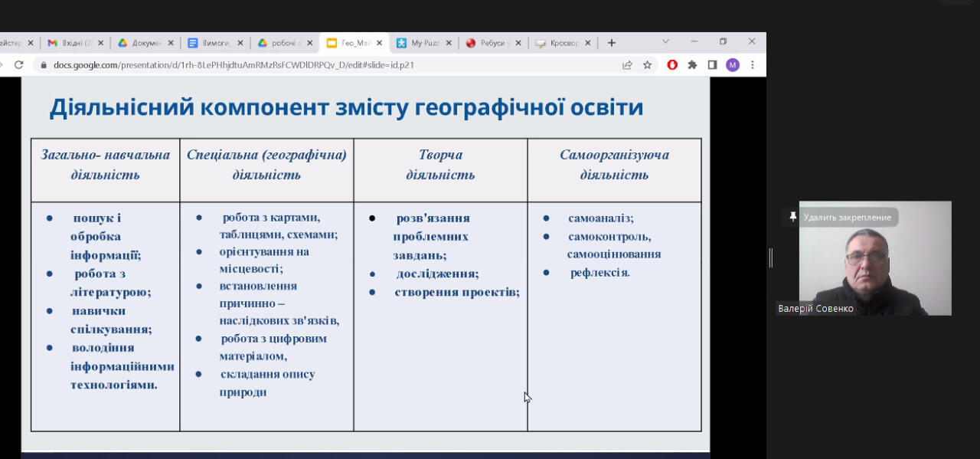Toggle the browser side panel
980x459 pixels.
pyautogui.click(x=712, y=65)
